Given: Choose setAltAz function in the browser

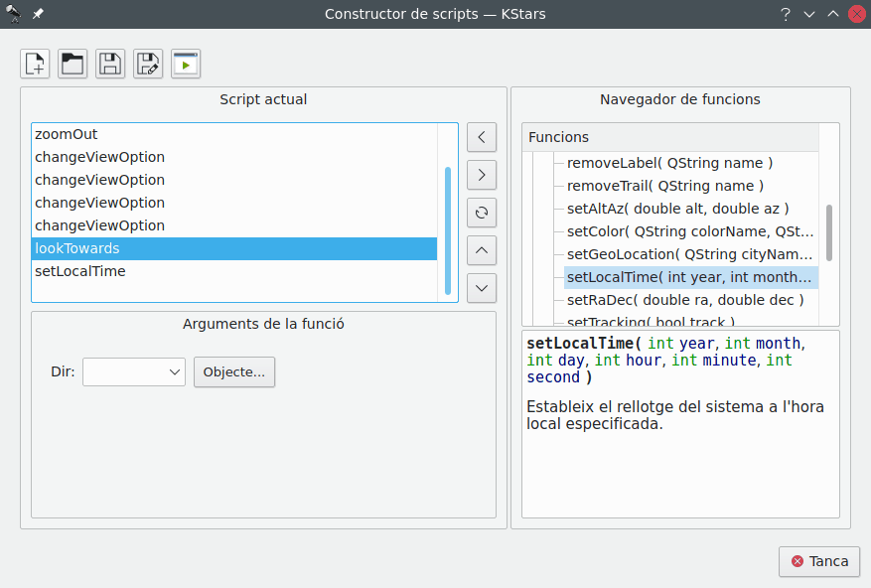Looking at the screenshot, I should pos(677,209).
